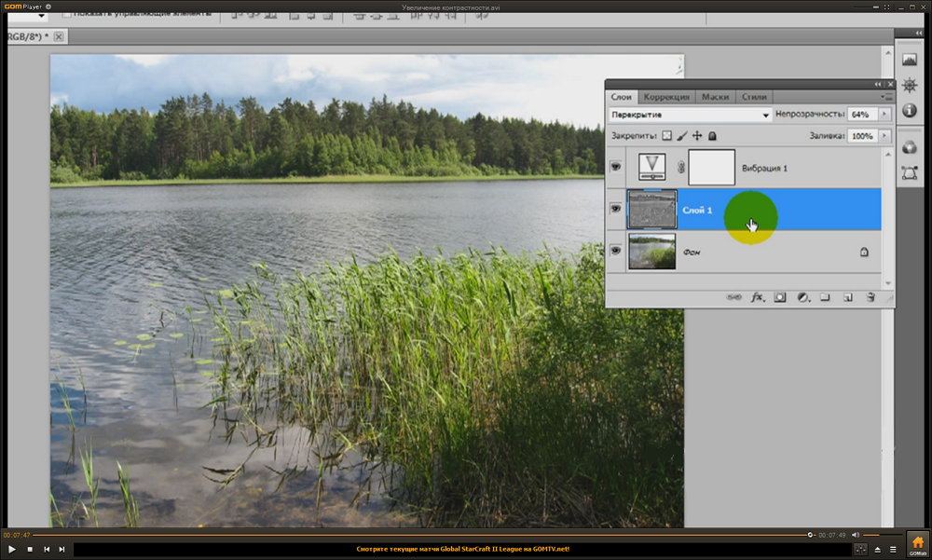Switch to the Коррекция tab
This screenshot has height=560, width=932.
[666, 97]
